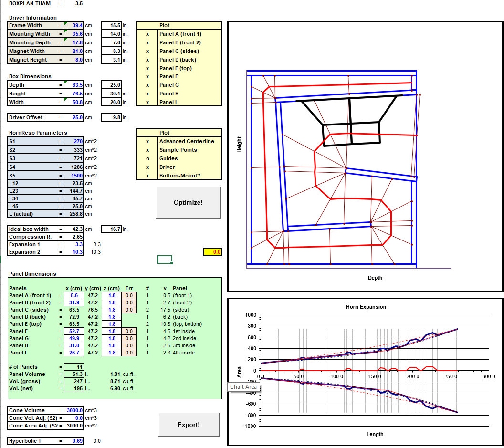The width and height of the screenshot is (504, 448).
Task: Click Panel Volume value 51.3
Action: [74, 374]
